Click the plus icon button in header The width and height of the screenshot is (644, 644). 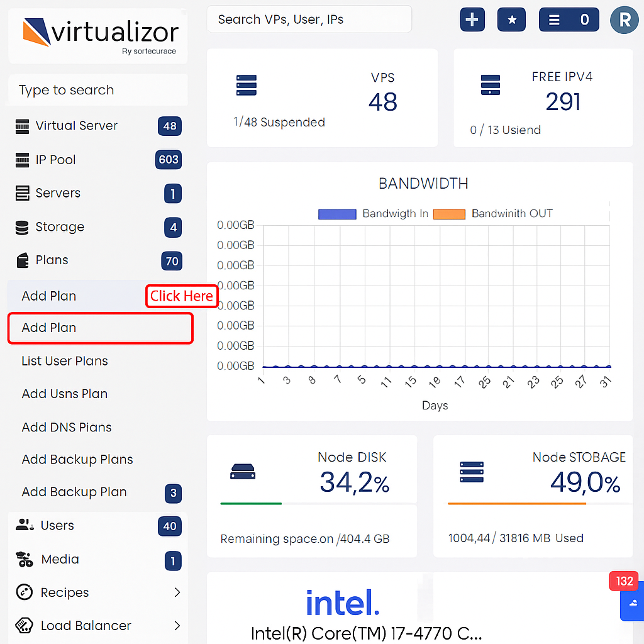472,19
